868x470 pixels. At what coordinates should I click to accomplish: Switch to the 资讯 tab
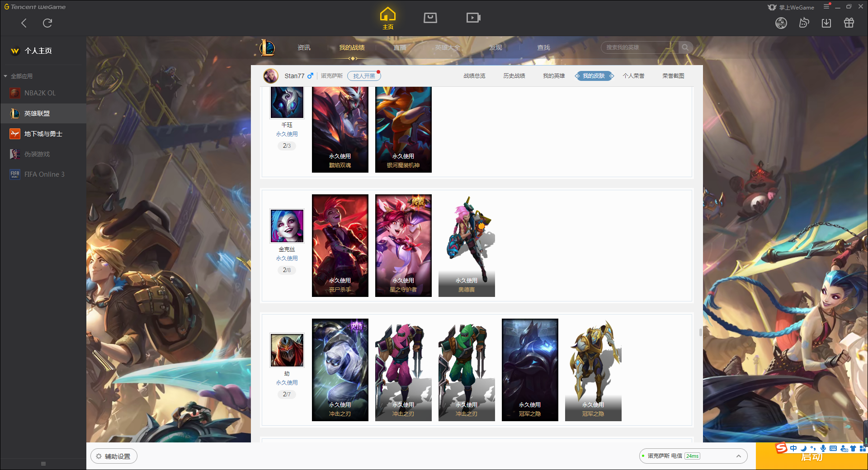pos(304,47)
